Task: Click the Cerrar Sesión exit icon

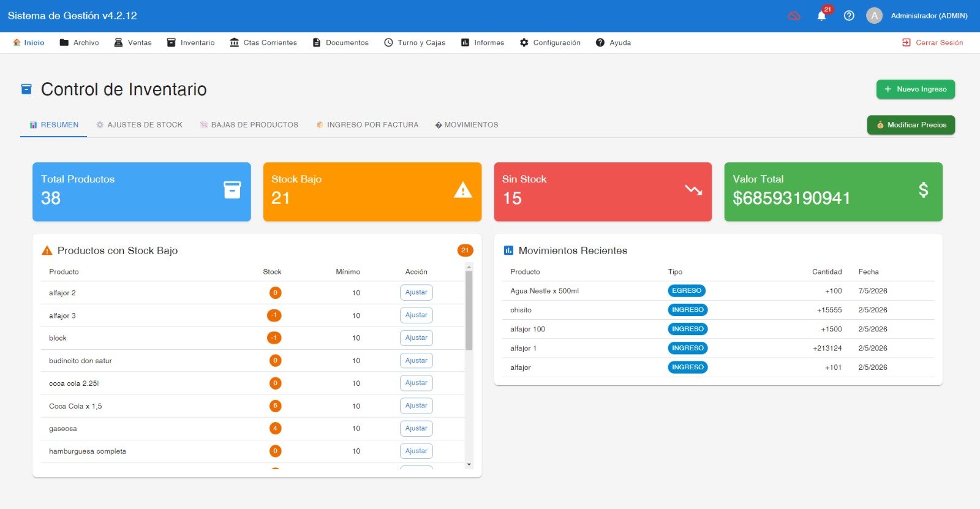Action: (x=907, y=42)
